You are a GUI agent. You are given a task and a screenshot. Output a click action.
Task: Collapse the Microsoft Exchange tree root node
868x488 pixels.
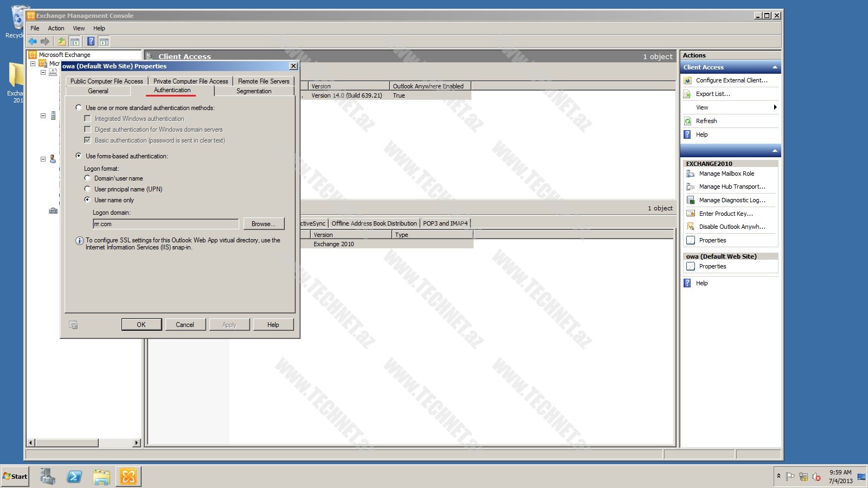pyautogui.click(x=33, y=63)
